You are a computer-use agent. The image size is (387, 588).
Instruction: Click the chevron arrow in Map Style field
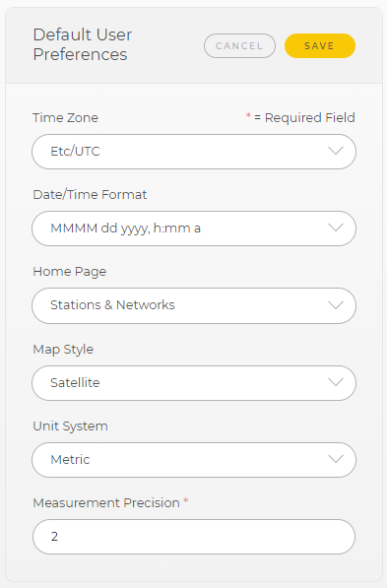[336, 382]
